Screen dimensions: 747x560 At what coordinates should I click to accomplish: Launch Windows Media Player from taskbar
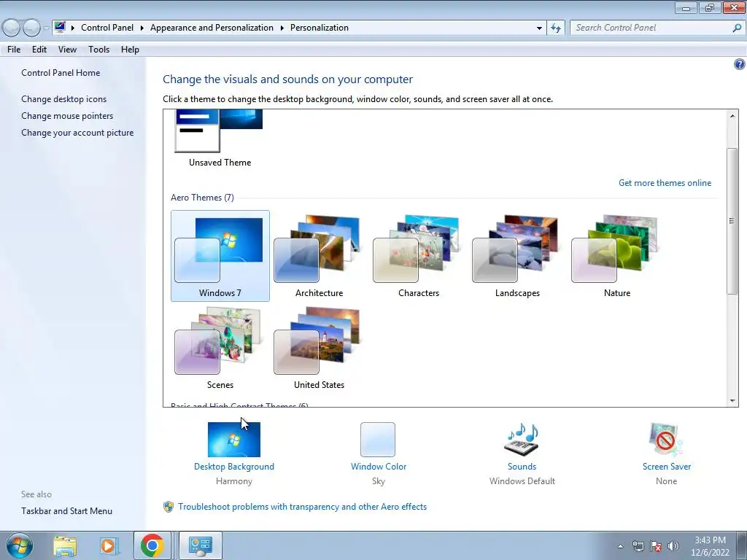tap(108, 545)
